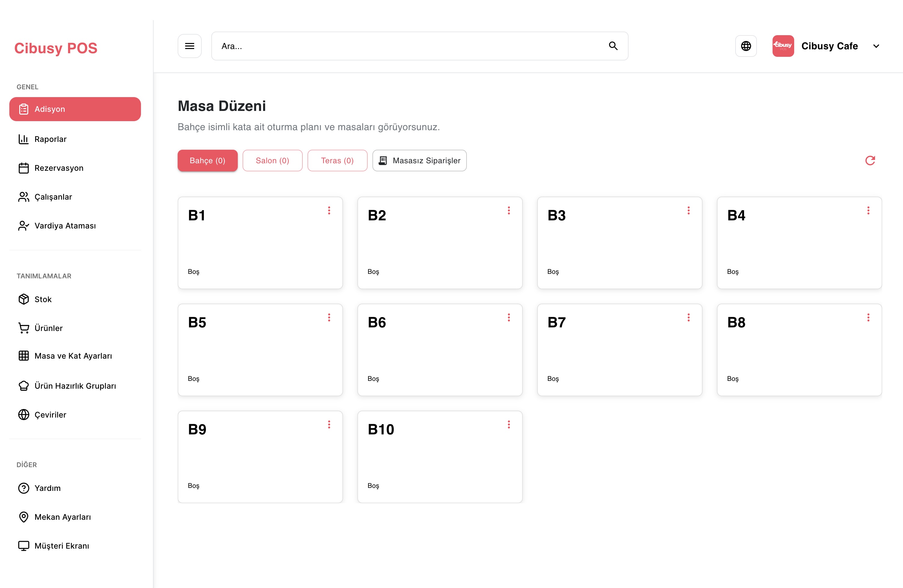
Task: Open the three-dot menu on table B1
Action: [x=329, y=210]
